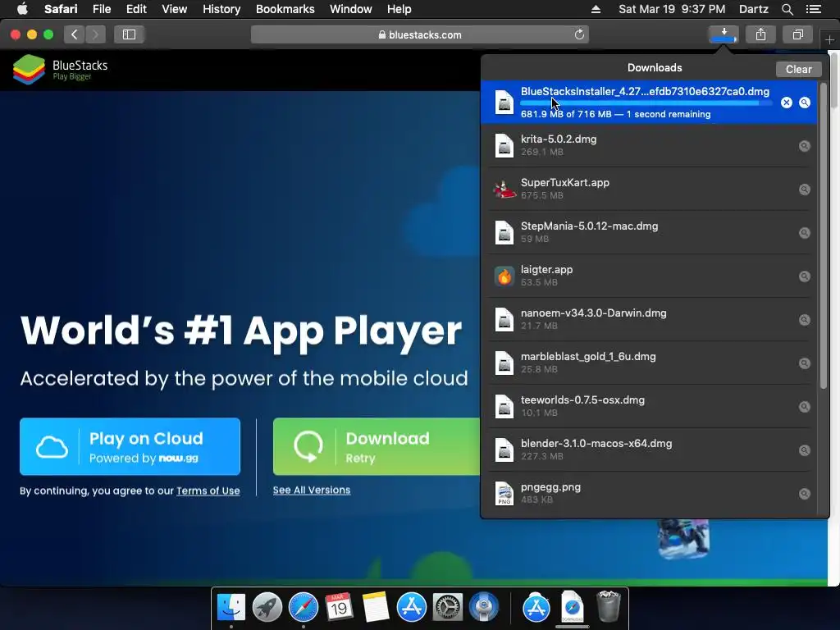Click the bluestacks.com address field
This screenshot has width=840, height=630.
tap(419, 34)
